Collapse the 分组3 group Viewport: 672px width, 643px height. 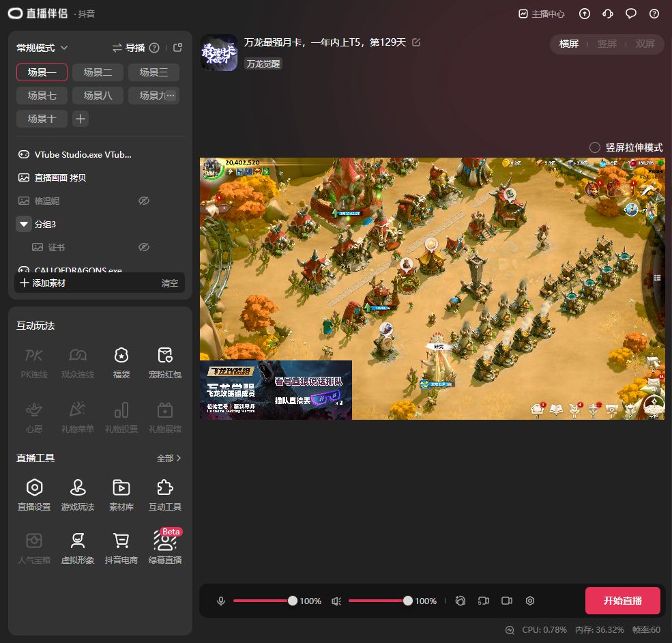(24, 224)
